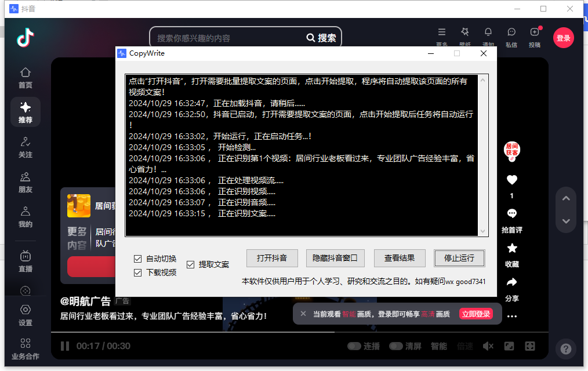Click the 停止运行 button
Viewport: 588px width, 371px height.
[x=459, y=258]
